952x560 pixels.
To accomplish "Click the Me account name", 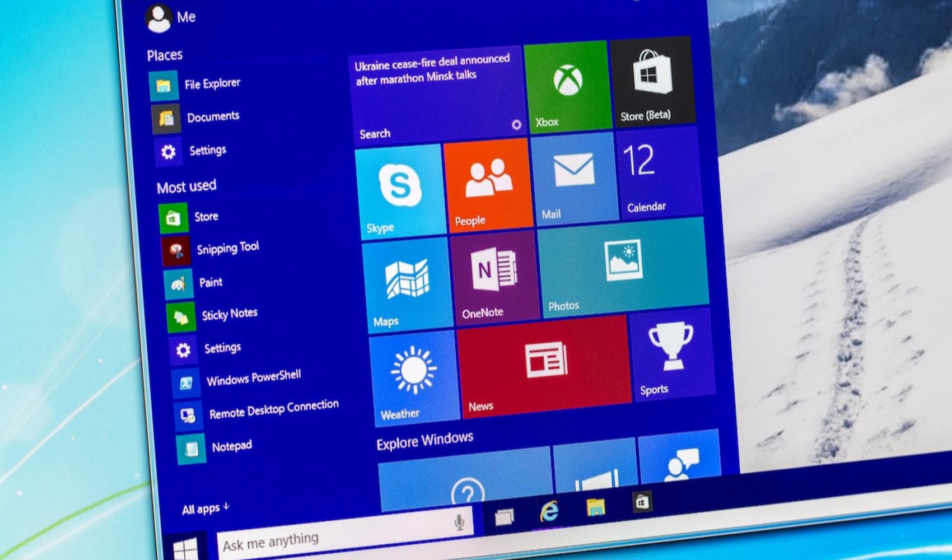I will (x=186, y=17).
